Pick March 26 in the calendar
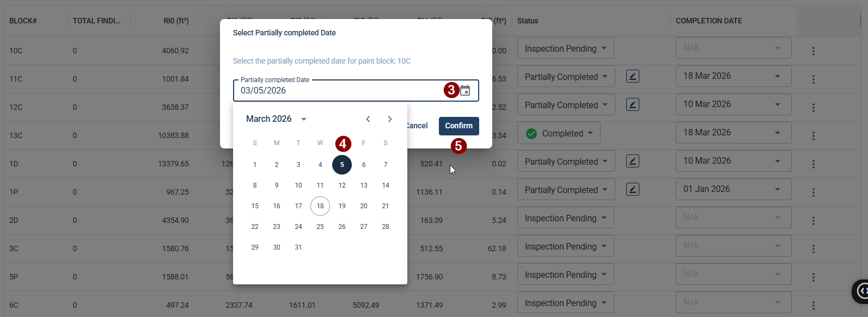 (x=342, y=227)
